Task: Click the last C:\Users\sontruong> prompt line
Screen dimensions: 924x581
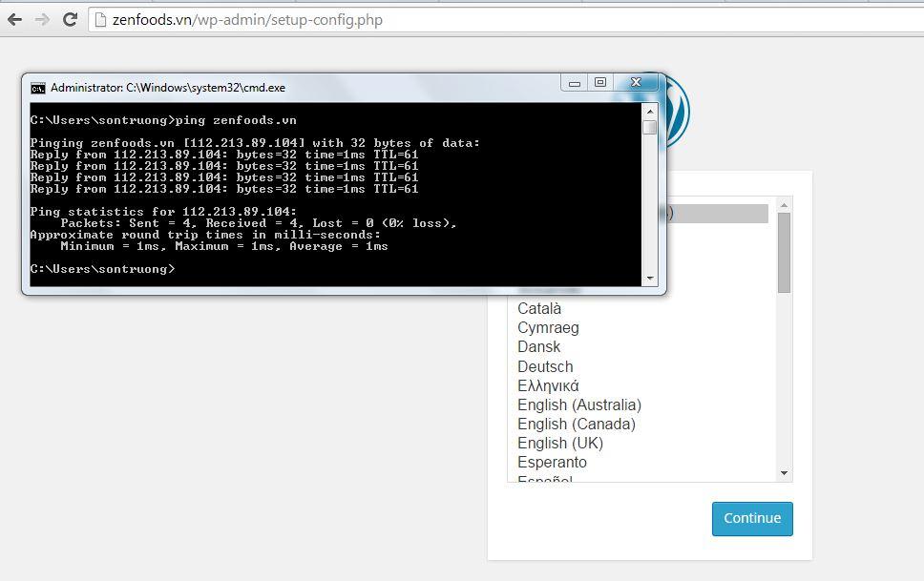Action: [x=102, y=269]
